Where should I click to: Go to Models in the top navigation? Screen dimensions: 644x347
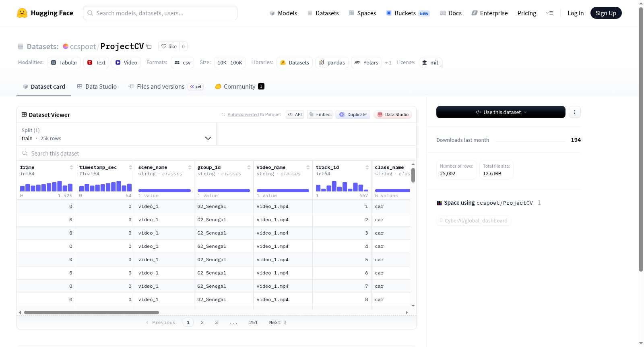(283, 13)
